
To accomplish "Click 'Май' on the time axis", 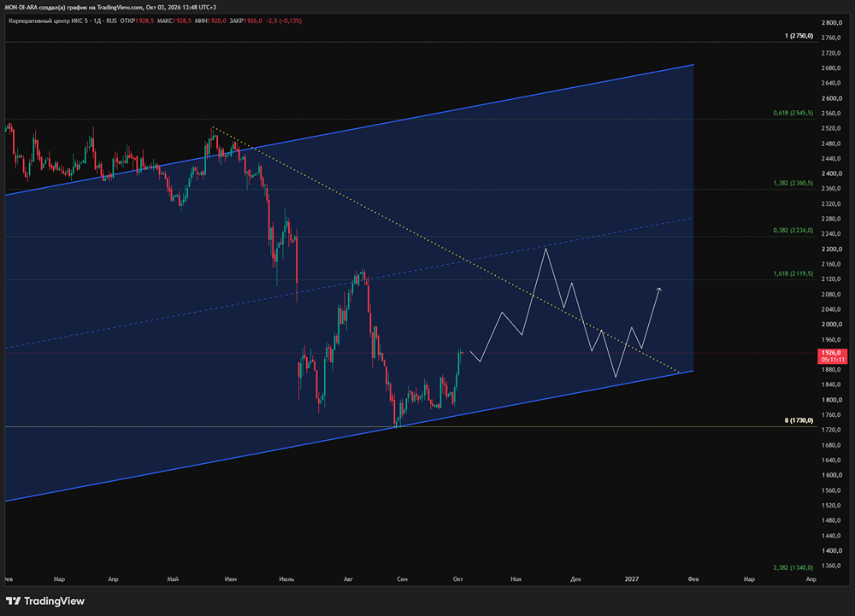I will [173, 579].
